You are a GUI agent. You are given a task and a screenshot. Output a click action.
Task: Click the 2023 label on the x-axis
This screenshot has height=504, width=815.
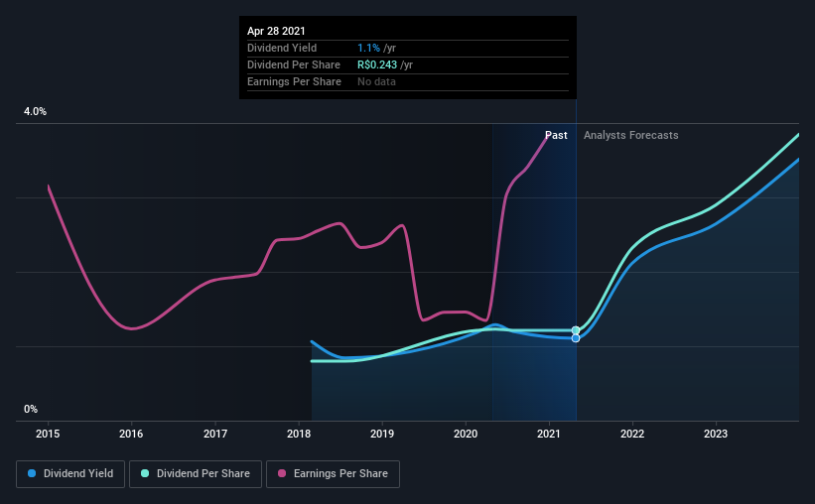pyautogui.click(x=716, y=434)
